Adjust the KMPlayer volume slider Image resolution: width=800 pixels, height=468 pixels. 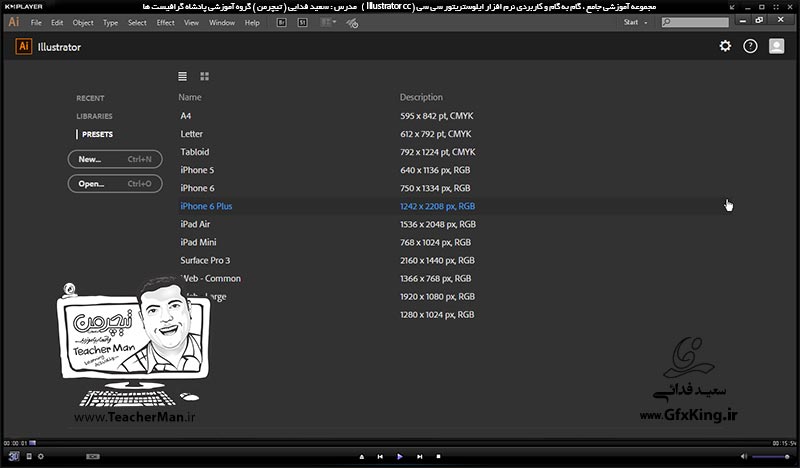pyautogui.click(x=772, y=457)
